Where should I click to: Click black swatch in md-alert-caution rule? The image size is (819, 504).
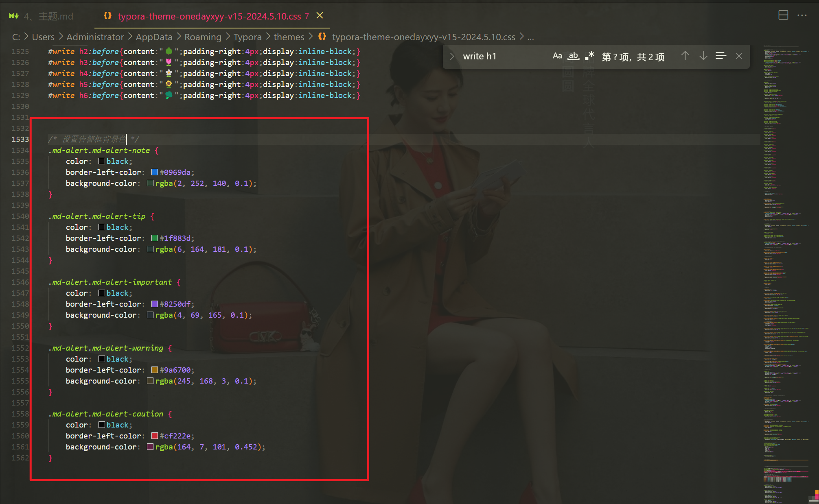[102, 425]
